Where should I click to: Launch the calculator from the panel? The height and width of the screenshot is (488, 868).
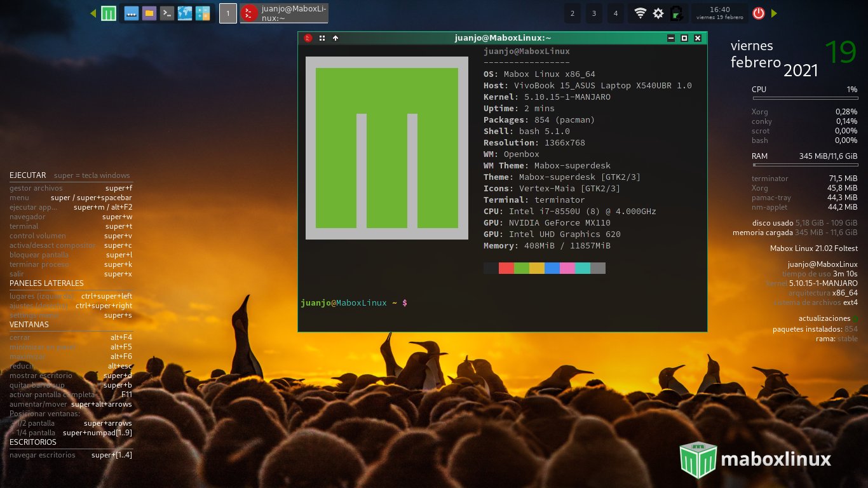(x=203, y=13)
